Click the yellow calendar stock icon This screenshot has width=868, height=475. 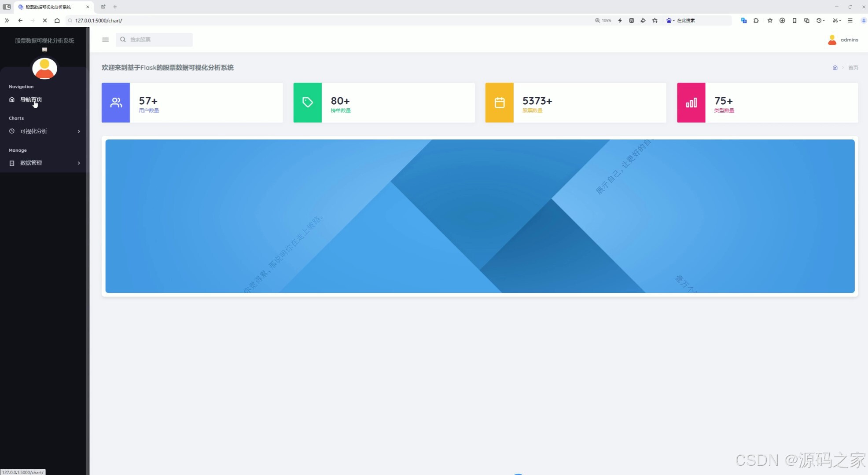pyautogui.click(x=499, y=102)
